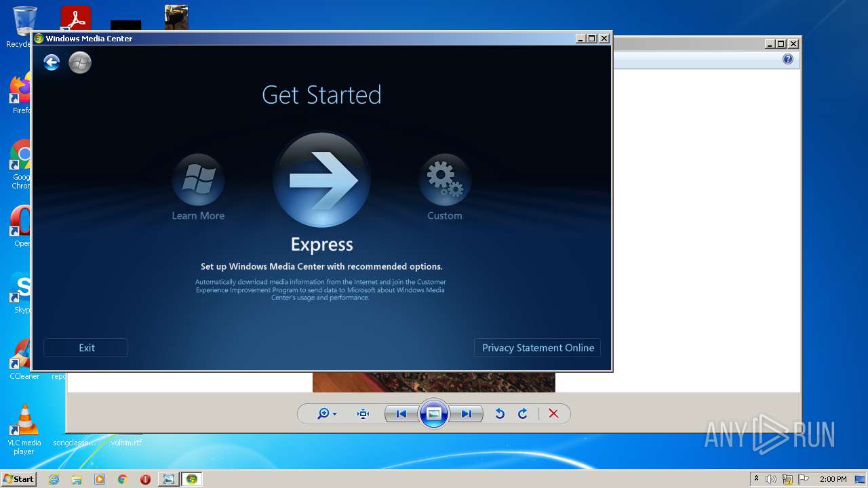Open the Windows Start menu
Screen dimensions: 868x488
point(19,479)
